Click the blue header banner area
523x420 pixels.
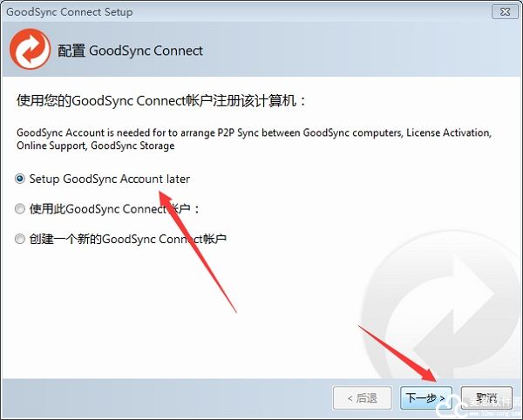point(261,49)
